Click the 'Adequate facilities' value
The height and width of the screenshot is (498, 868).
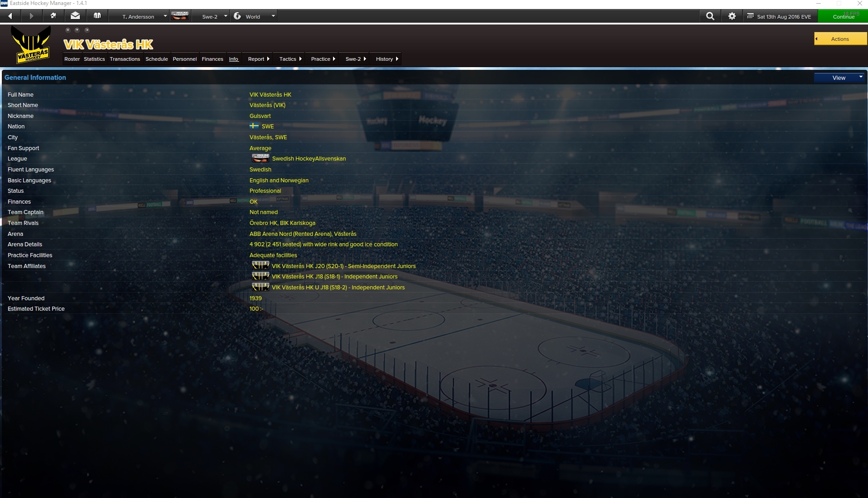[x=273, y=255]
